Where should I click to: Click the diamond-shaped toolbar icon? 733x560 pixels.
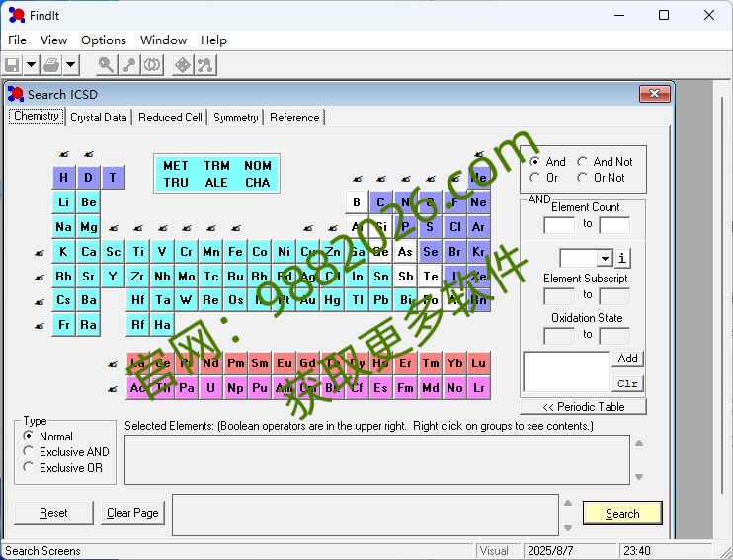point(183,65)
